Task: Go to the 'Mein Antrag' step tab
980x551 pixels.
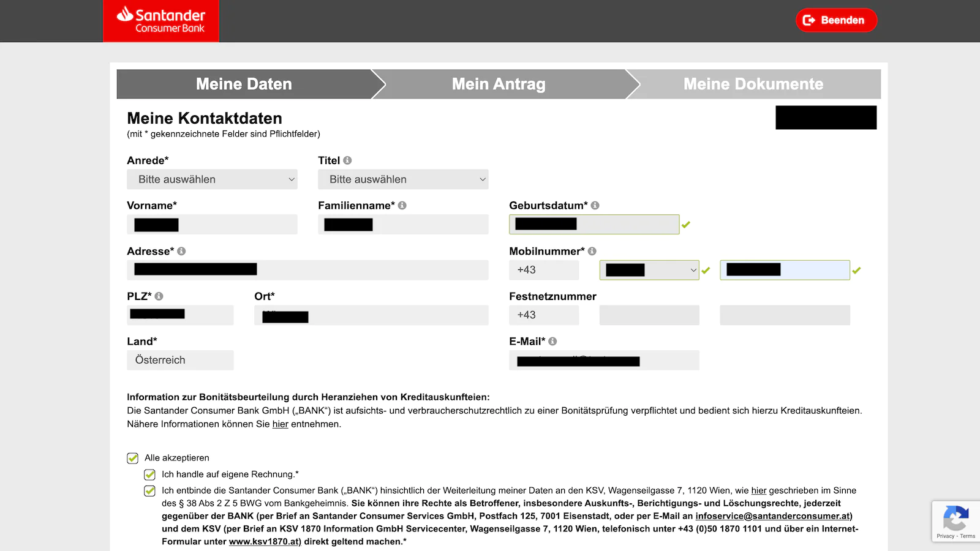Action: 499,84
